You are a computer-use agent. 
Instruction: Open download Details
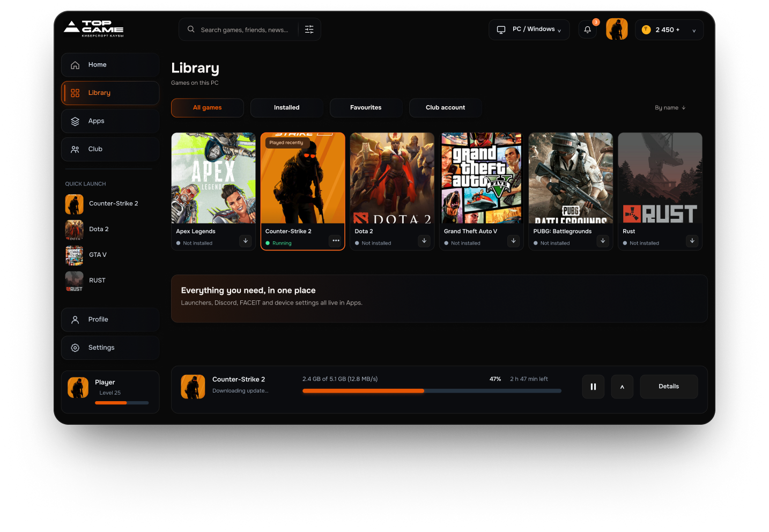click(x=669, y=387)
